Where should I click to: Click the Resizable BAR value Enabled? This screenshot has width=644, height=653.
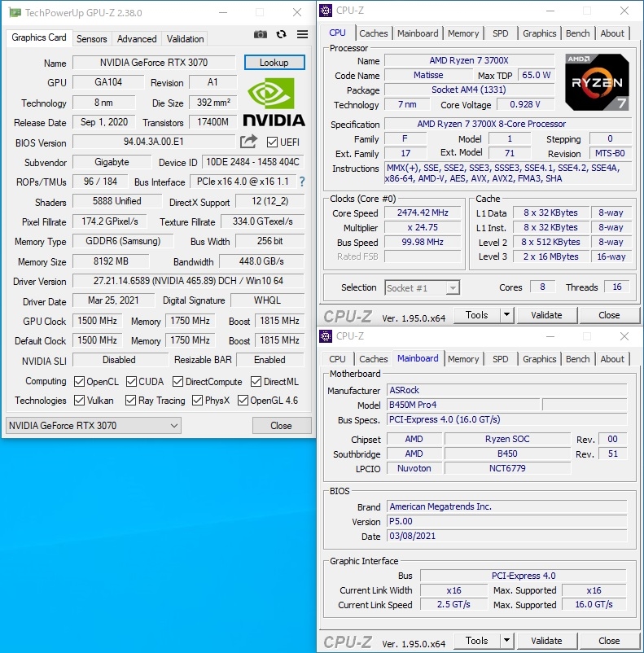(270, 360)
